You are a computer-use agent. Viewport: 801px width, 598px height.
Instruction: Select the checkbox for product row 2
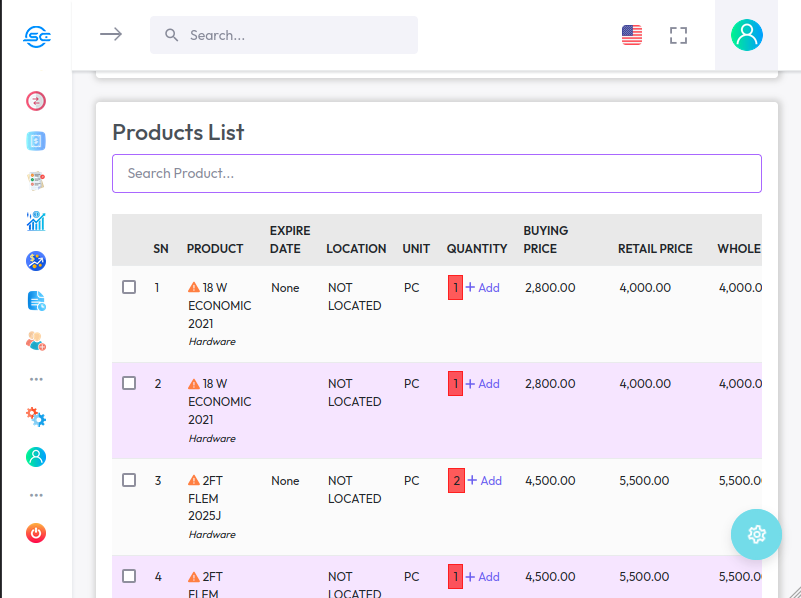(x=129, y=383)
